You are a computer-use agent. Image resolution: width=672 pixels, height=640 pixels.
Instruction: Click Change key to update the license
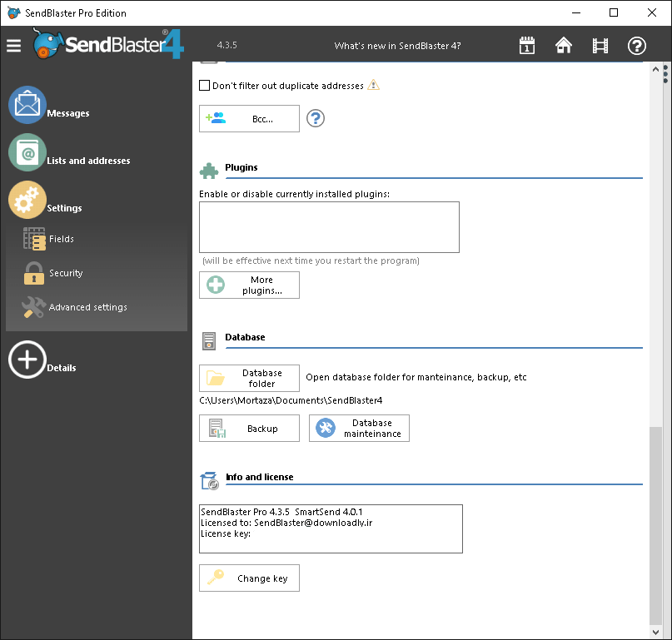point(249,578)
